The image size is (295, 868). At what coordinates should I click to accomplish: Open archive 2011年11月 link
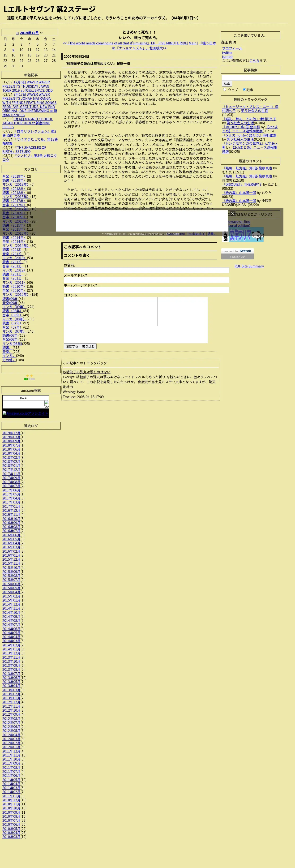[x=11, y=755]
